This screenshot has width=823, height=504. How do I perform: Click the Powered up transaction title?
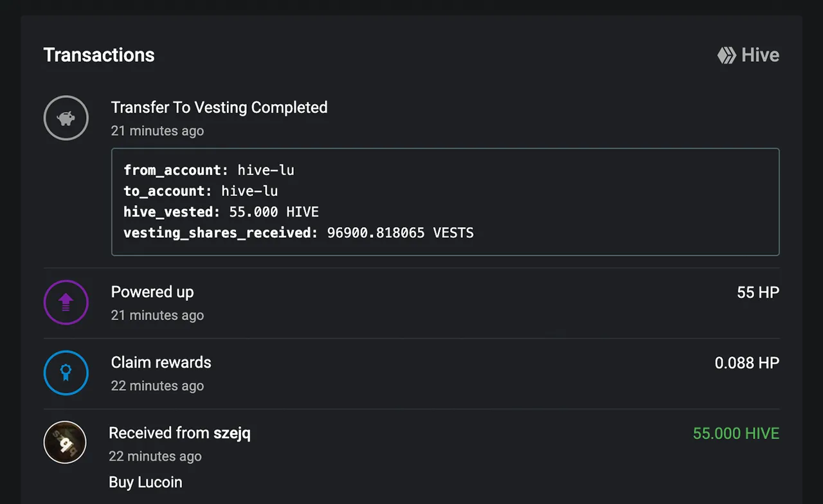(x=152, y=292)
